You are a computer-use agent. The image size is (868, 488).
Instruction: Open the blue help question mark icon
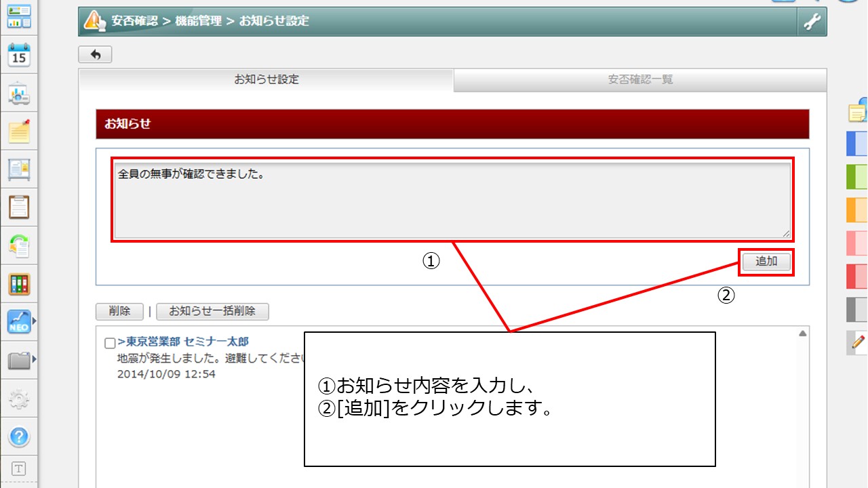pyautogui.click(x=19, y=436)
